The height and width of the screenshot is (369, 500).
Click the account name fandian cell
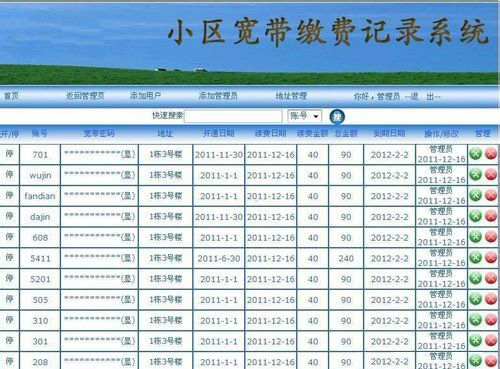point(40,196)
